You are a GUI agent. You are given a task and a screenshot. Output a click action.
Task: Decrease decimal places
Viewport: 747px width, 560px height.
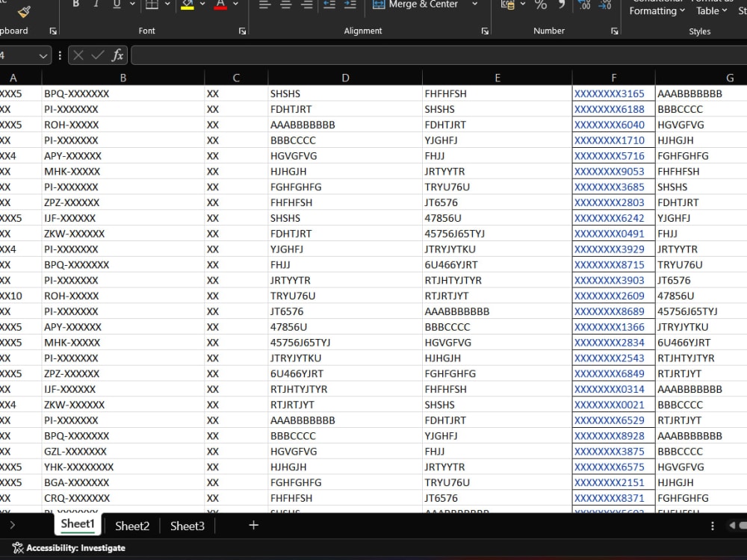coord(604,4)
